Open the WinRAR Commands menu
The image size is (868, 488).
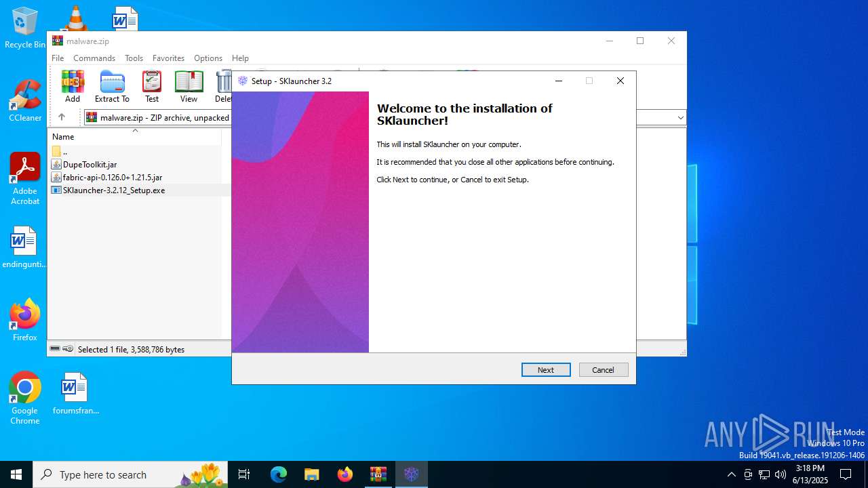(94, 58)
